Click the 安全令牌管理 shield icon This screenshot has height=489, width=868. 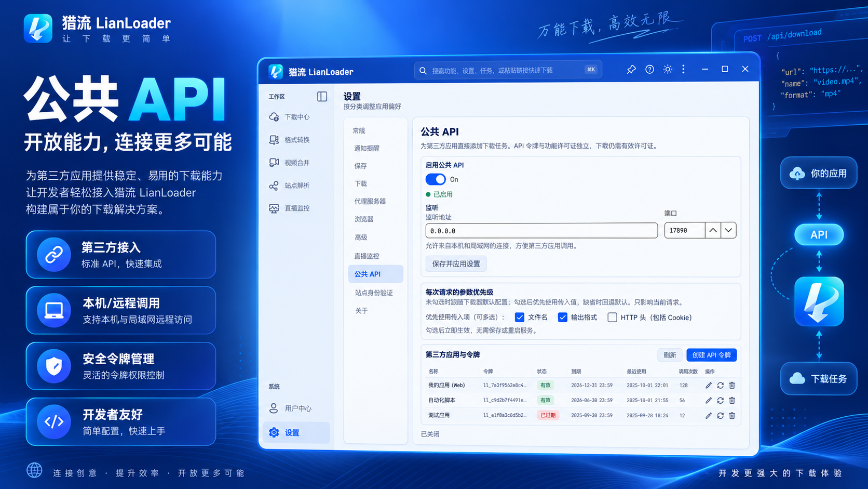pyautogui.click(x=54, y=366)
